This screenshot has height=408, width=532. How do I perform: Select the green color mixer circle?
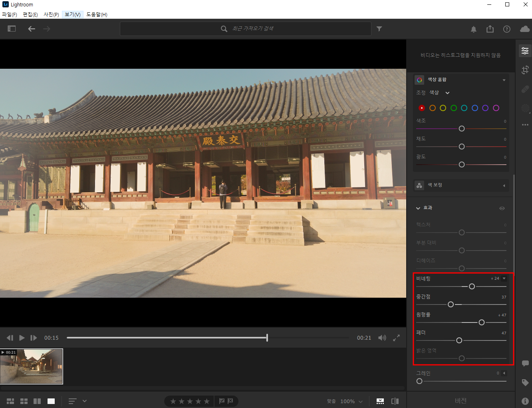[454, 108]
